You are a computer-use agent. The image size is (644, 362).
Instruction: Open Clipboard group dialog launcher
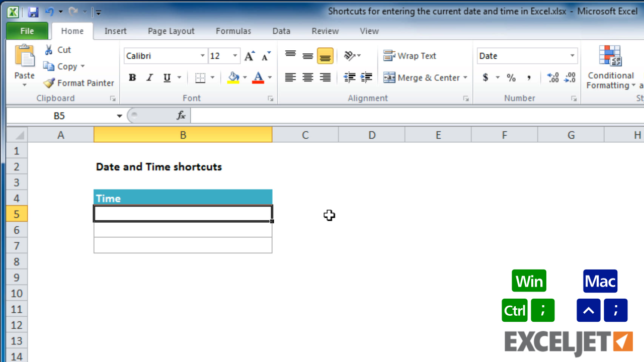(x=113, y=99)
